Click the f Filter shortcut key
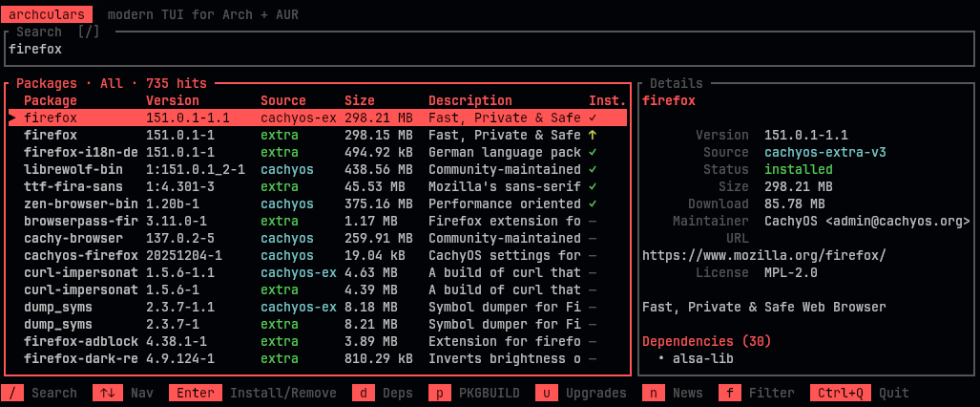 click(730, 394)
